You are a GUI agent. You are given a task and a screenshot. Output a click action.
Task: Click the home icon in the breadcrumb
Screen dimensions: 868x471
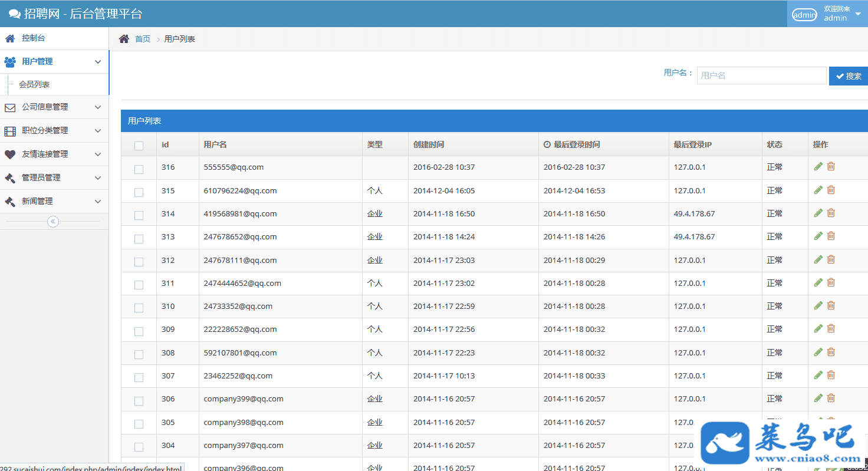124,39
